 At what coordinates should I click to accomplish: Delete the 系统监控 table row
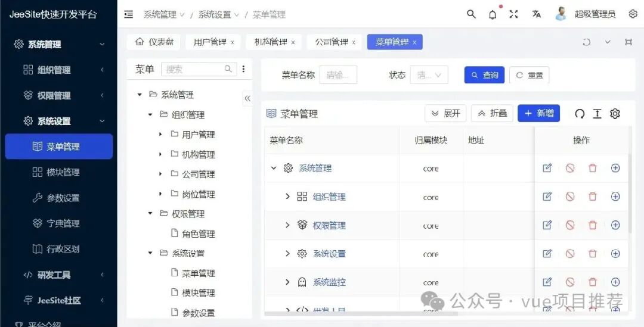(x=592, y=282)
